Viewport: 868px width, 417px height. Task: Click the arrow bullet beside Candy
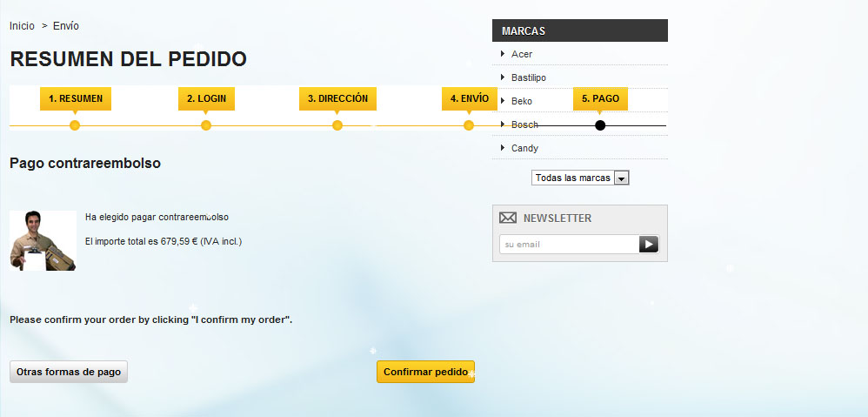point(503,147)
